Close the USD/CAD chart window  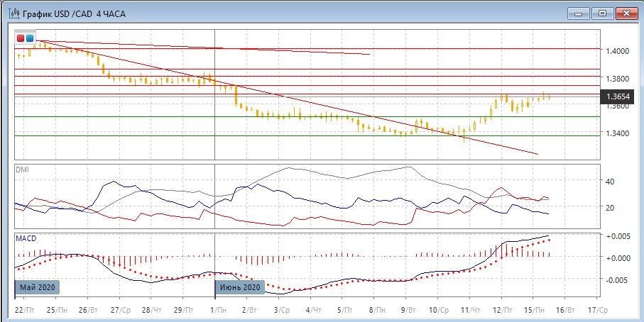[626, 13]
